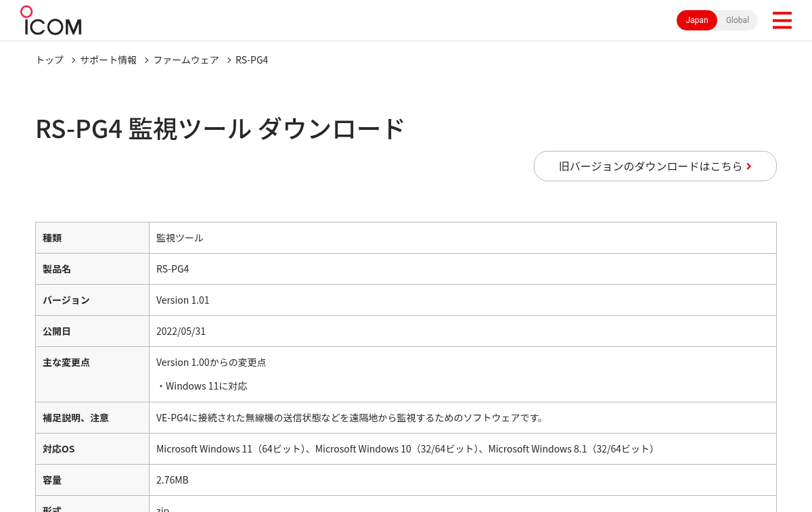Click the Windows 11に対応 line

click(202, 386)
